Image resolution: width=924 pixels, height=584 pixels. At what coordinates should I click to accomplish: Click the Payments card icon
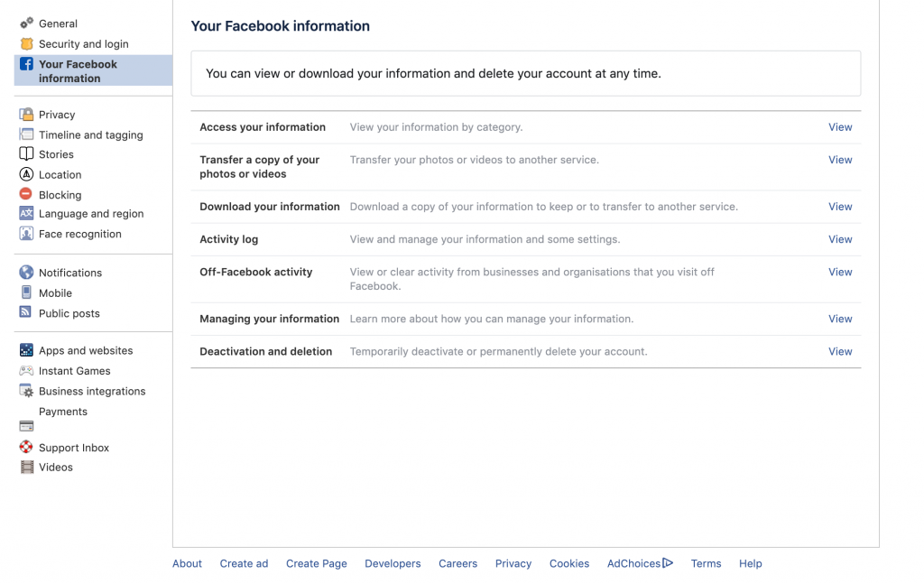click(x=26, y=426)
